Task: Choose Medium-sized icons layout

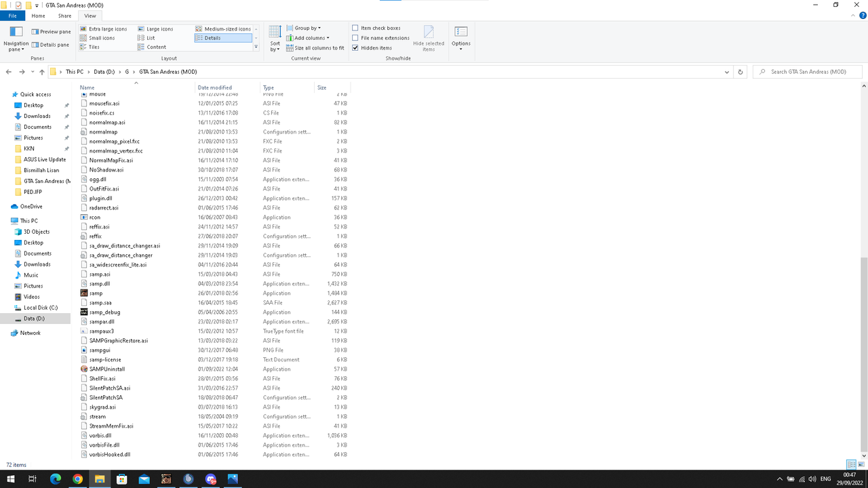Action: (223, 29)
